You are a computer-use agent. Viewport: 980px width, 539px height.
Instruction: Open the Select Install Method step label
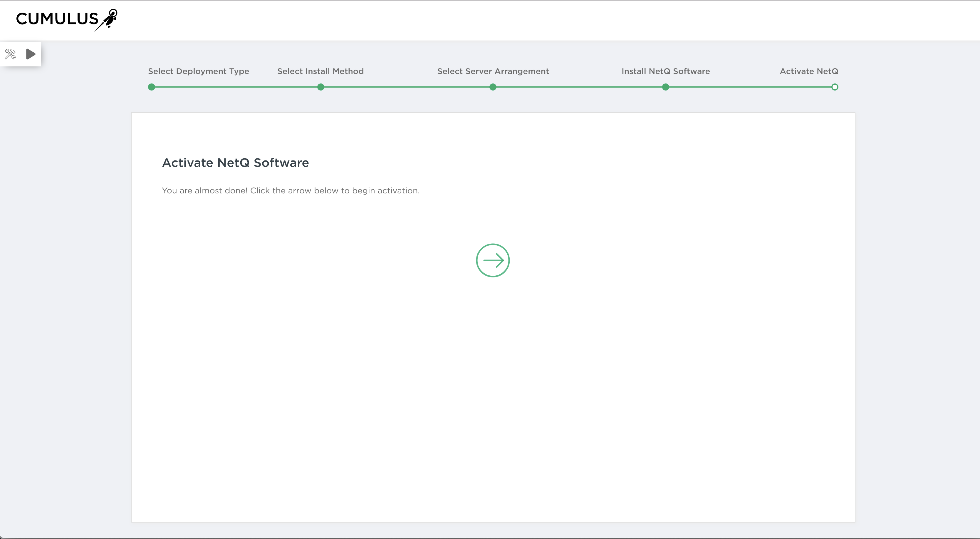tap(320, 71)
